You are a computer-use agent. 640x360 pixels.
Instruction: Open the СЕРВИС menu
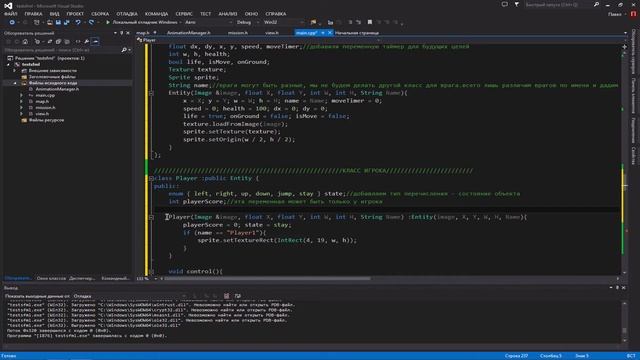[184, 14]
